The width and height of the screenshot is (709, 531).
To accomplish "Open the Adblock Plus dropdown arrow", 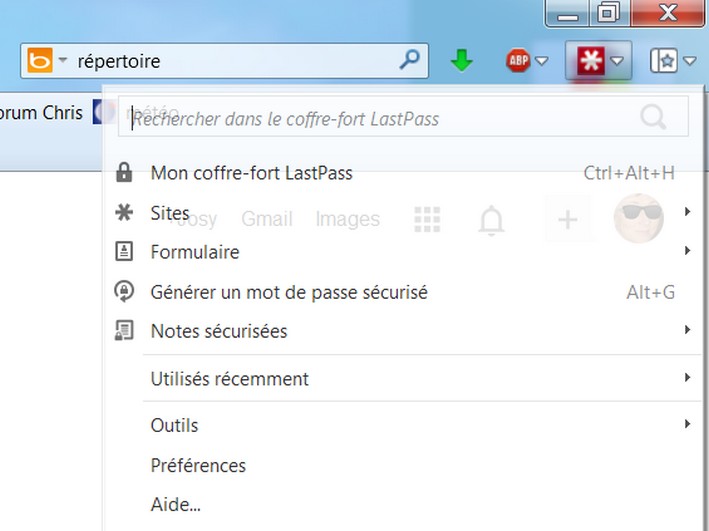I will point(542,60).
